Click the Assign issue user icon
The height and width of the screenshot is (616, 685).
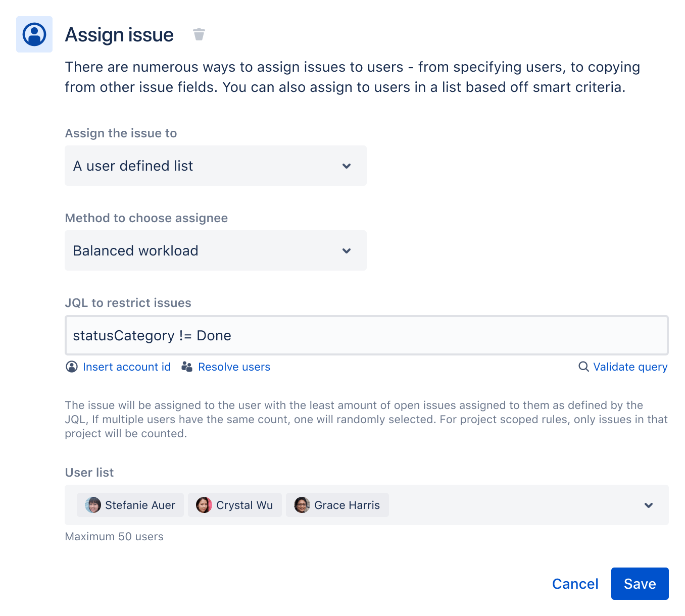(x=34, y=34)
